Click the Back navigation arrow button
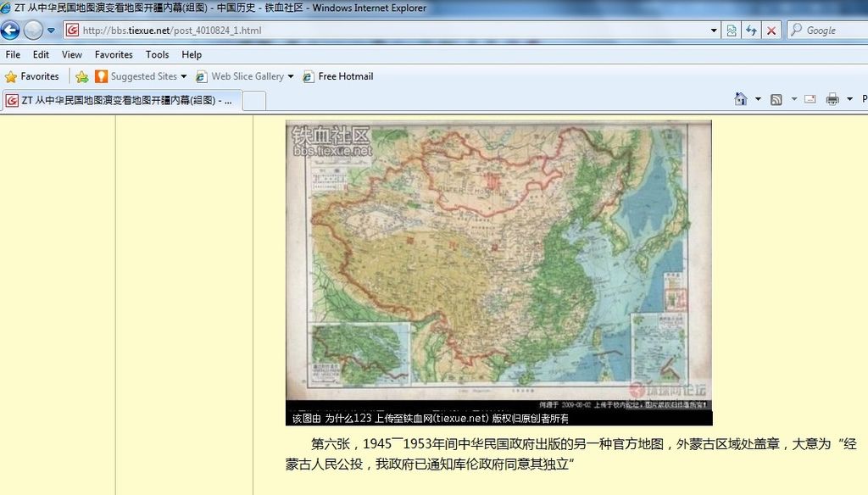 [10, 30]
